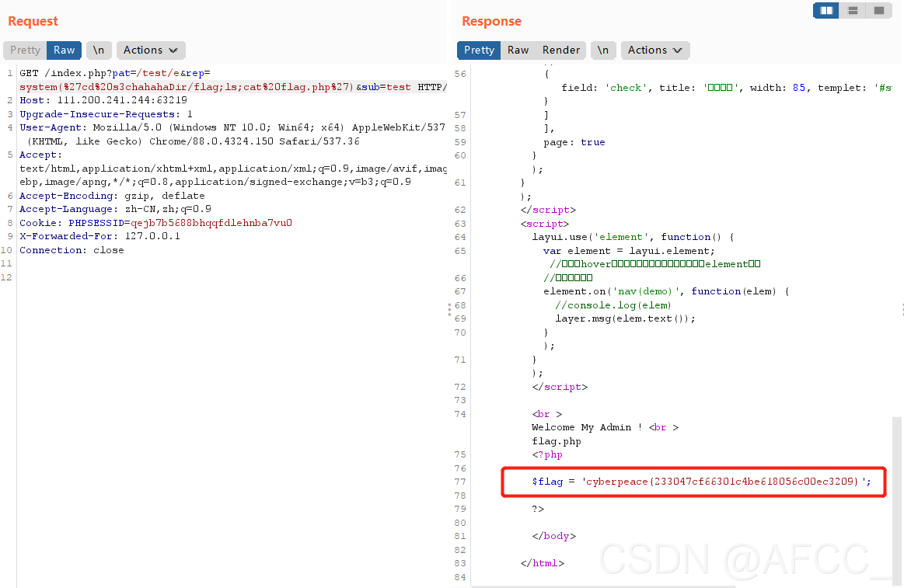The width and height of the screenshot is (904, 588).
Task: Click the //console.log(elem) comment line
Action: coord(613,305)
